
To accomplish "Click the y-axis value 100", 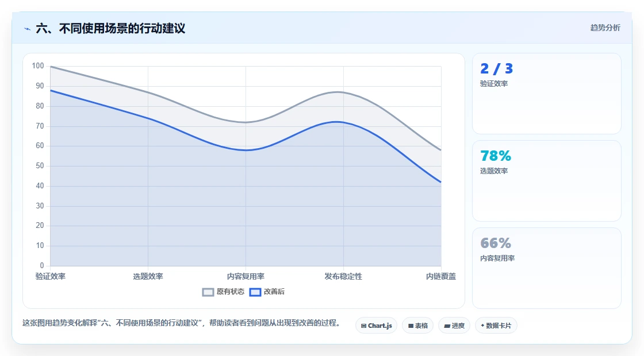I will coord(38,66).
